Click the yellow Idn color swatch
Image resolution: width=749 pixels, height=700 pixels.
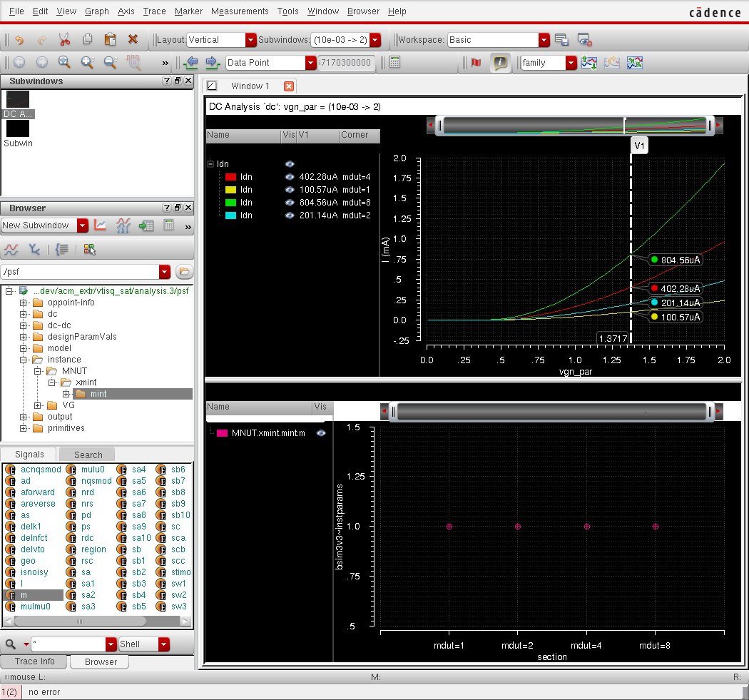tap(230, 190)
